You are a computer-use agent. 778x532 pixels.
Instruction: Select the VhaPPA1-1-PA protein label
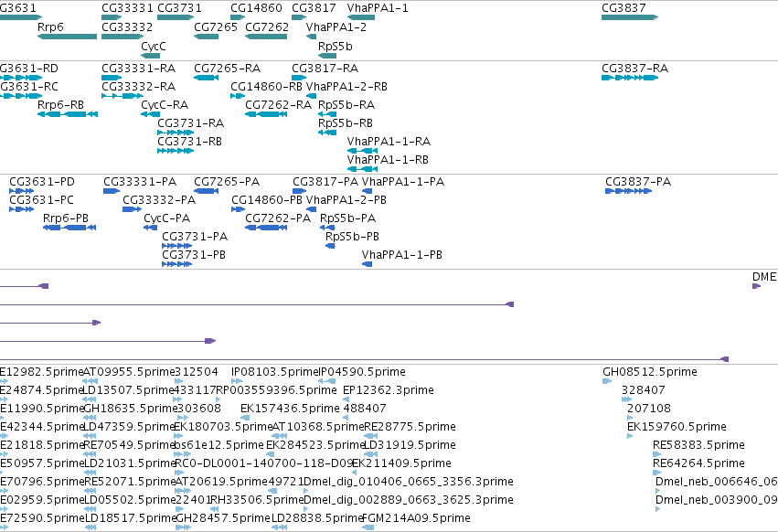(x=403, y=182)
